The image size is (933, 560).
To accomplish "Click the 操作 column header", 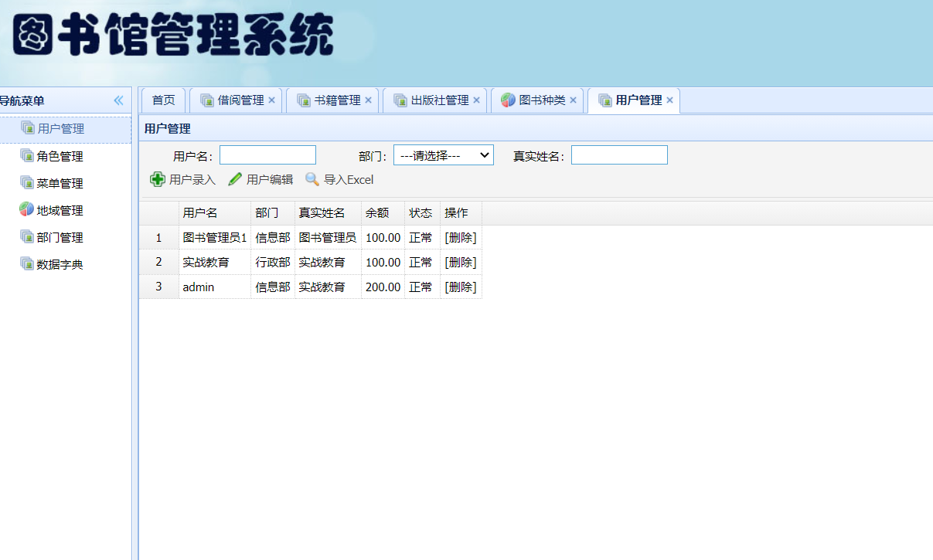I will pos(461,213).
